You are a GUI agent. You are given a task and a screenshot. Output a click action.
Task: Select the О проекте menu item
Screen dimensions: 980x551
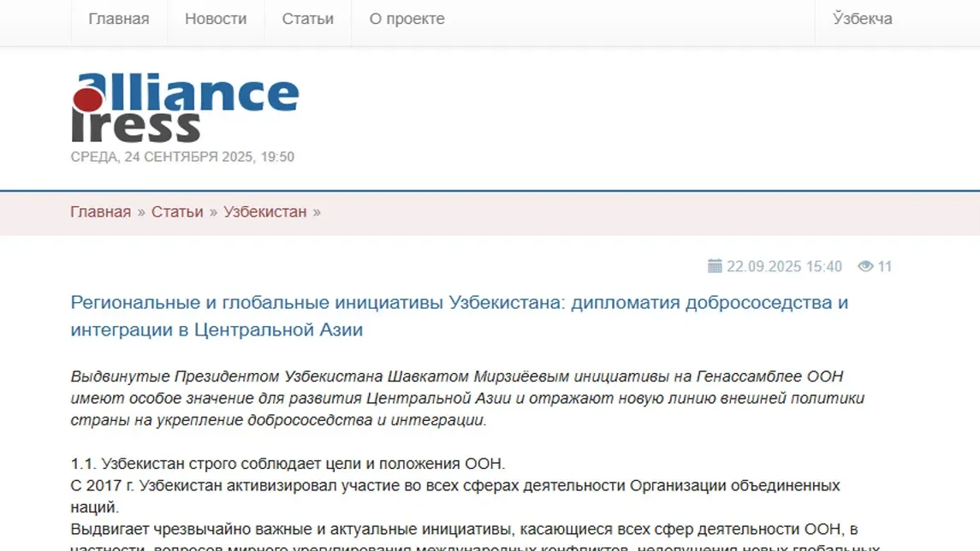point(407,19)
